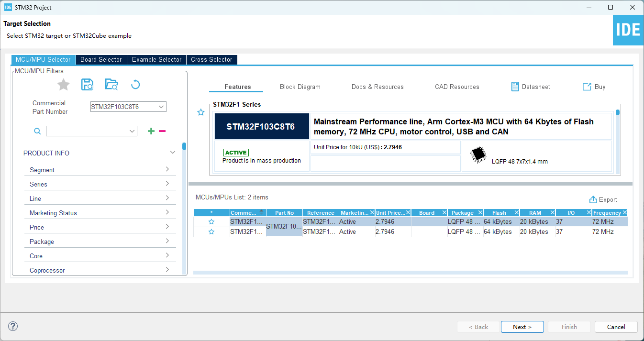Click the pink minus icon
This screenshot has width=644, height=341.
pyautogui.click(x=162, y=131)
